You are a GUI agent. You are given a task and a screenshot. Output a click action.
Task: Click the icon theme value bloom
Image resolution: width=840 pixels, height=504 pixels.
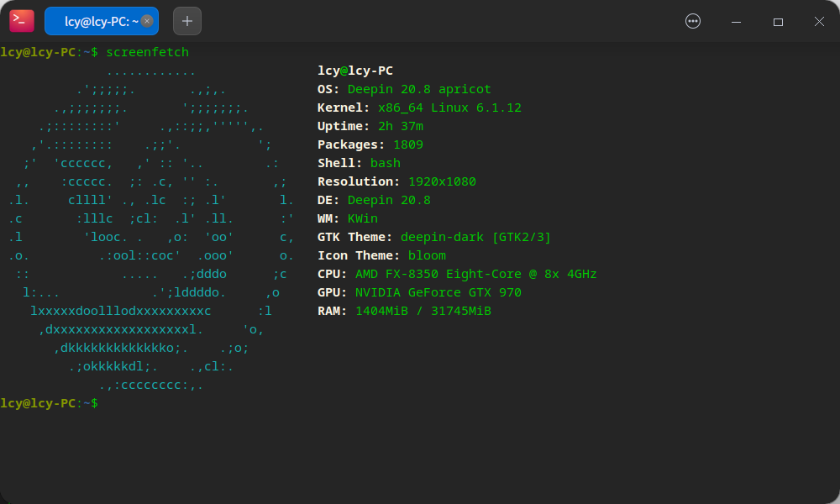[x=427, y=255]
